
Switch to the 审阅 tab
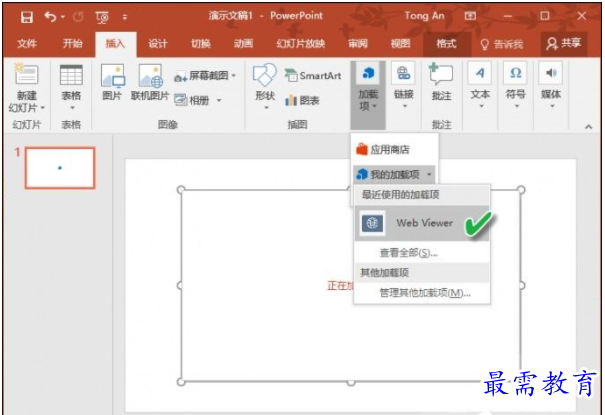click(x=358, y=44)
